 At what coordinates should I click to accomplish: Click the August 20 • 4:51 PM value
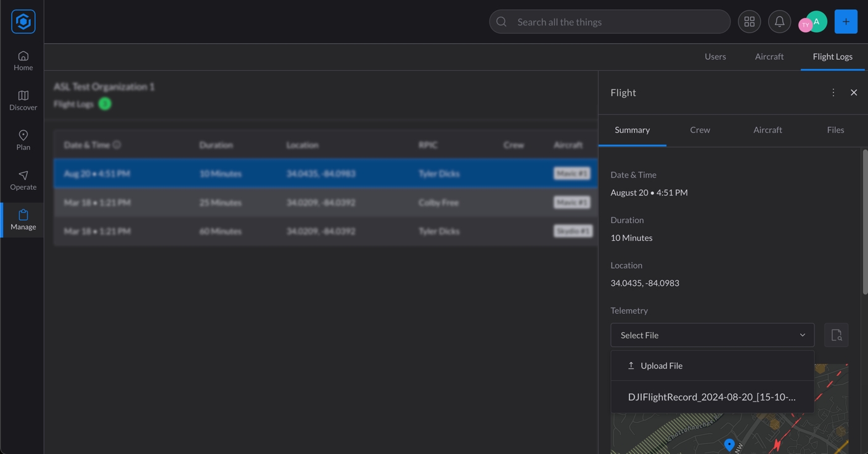click(649, 193)
